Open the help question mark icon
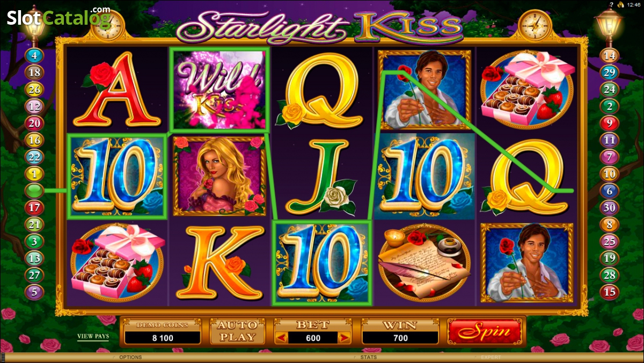 click(x=611, y=4)
